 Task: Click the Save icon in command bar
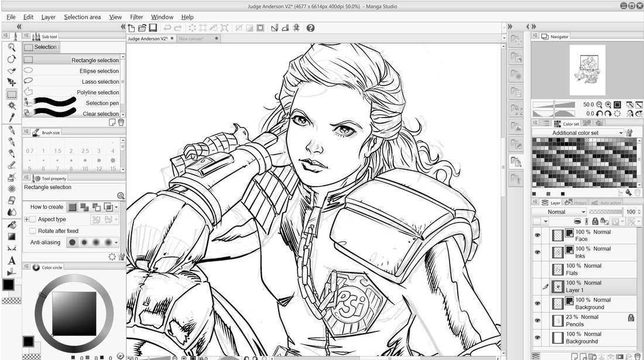pyautogui.click(x=153, y=28)
